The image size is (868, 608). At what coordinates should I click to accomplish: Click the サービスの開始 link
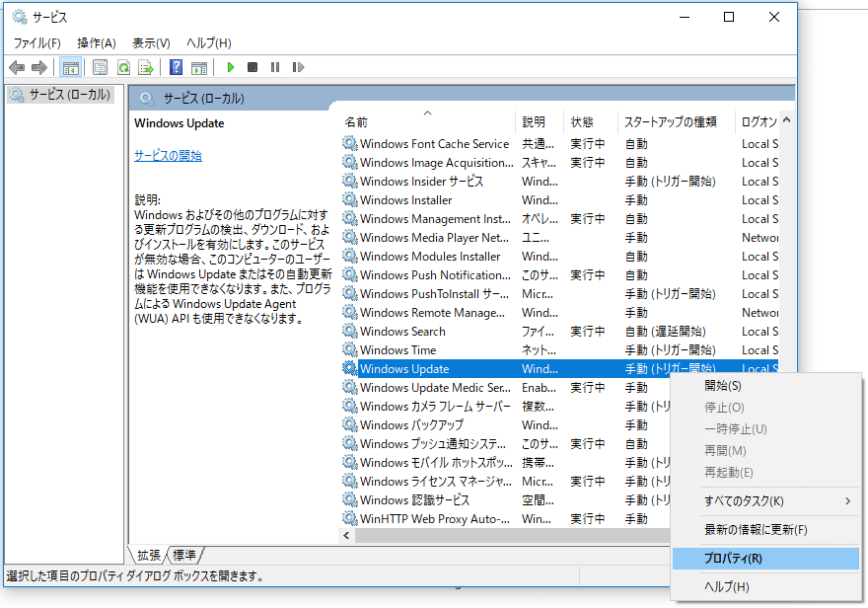tap(168, 156)
